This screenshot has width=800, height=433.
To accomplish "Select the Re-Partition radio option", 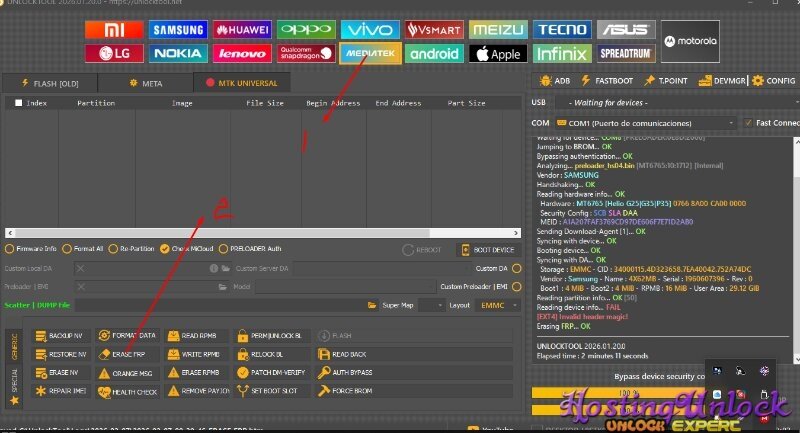I will pyautogui.click(x=132, y=249).
